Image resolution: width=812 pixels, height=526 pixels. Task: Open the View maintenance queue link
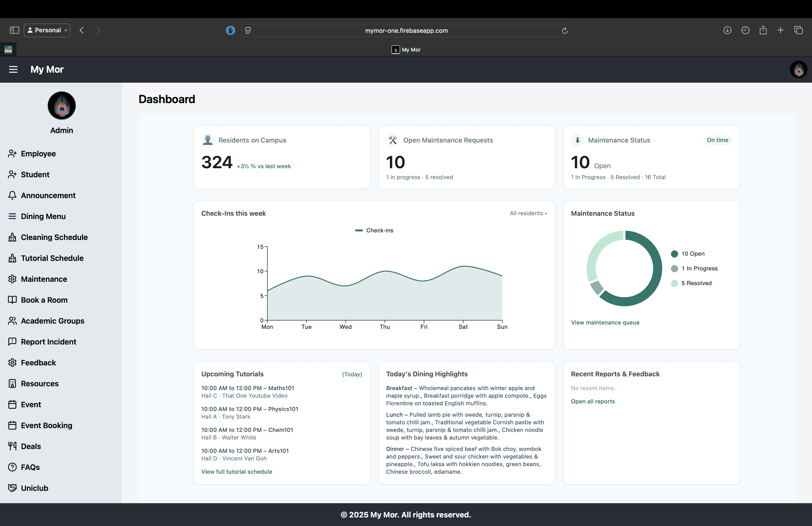point(605,323)
